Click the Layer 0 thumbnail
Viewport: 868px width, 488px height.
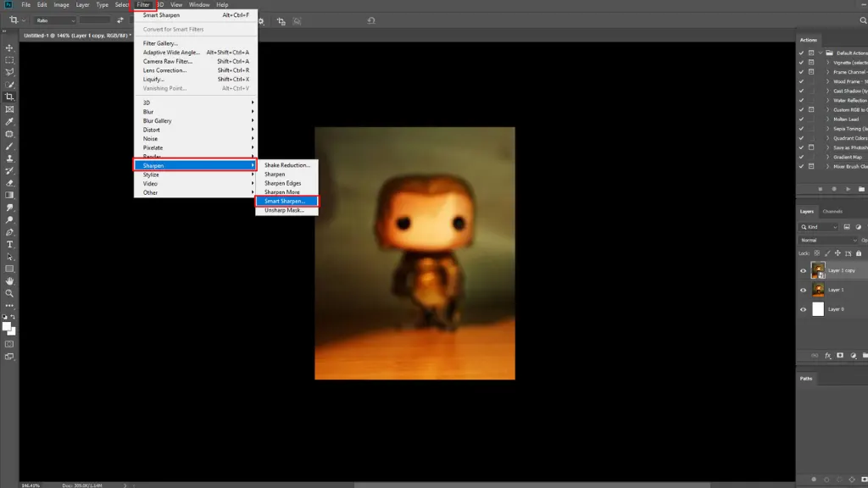click(818, 309)
